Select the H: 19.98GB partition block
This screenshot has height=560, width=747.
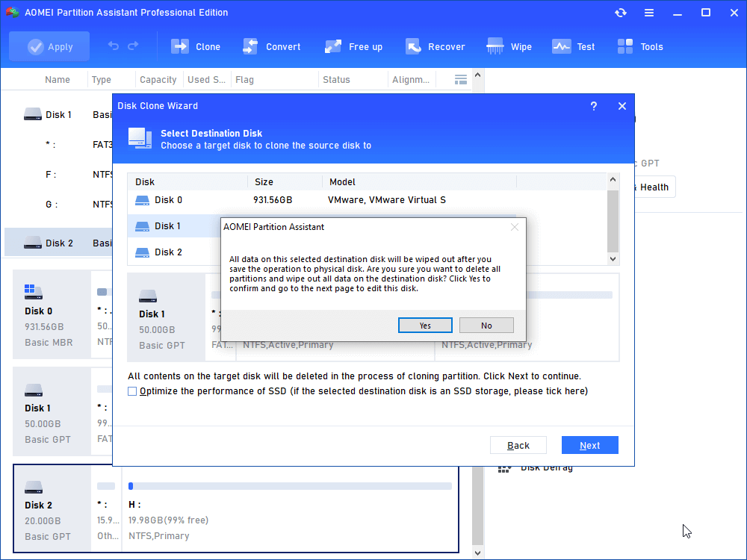pos(290,508)
